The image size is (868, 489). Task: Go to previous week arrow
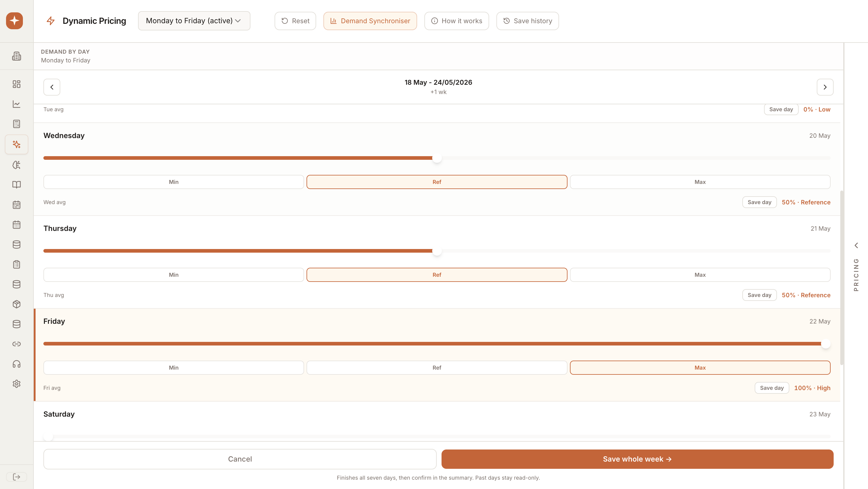(x=52, y=87)
